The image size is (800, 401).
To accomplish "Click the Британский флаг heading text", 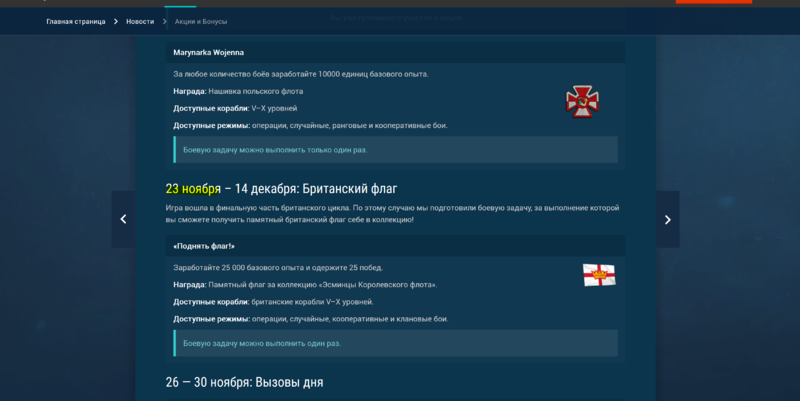I will pyautogui.click(x=344, y=188).
